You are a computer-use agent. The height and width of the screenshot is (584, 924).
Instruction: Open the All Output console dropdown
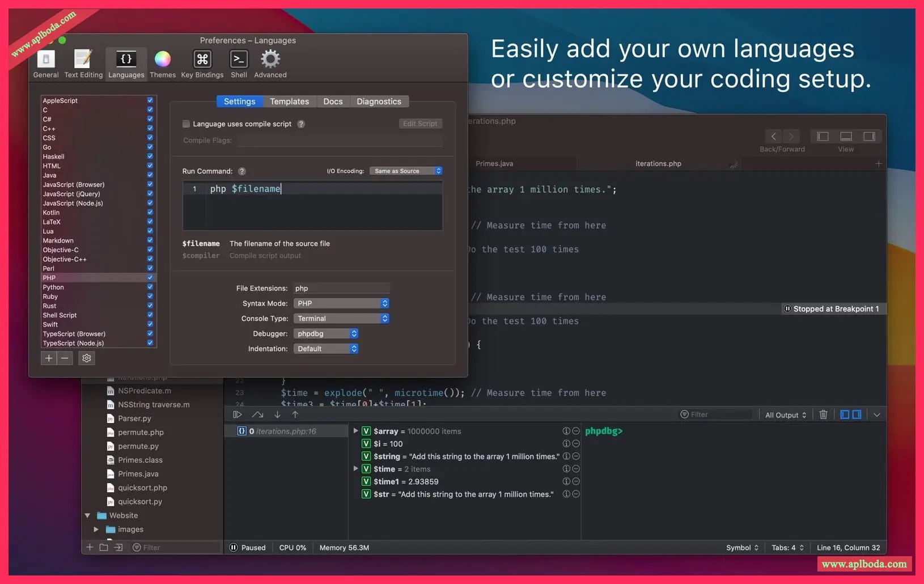tap(786, 415)
